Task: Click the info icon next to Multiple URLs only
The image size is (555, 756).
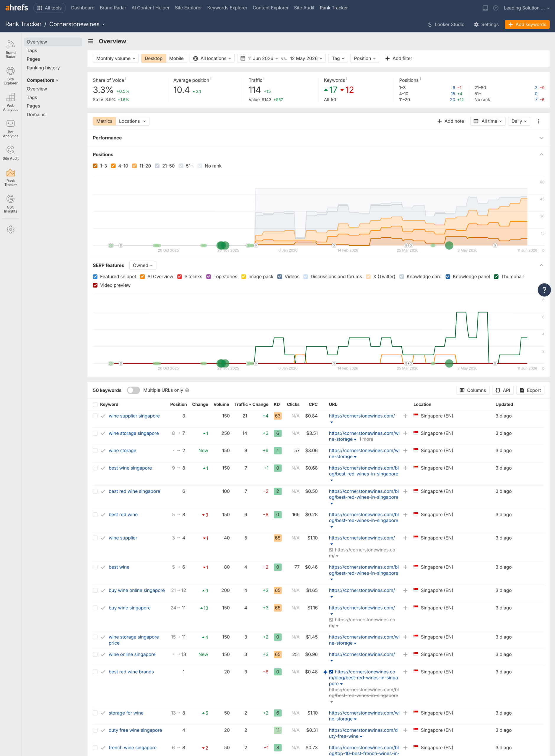Action: click(187, 390)
